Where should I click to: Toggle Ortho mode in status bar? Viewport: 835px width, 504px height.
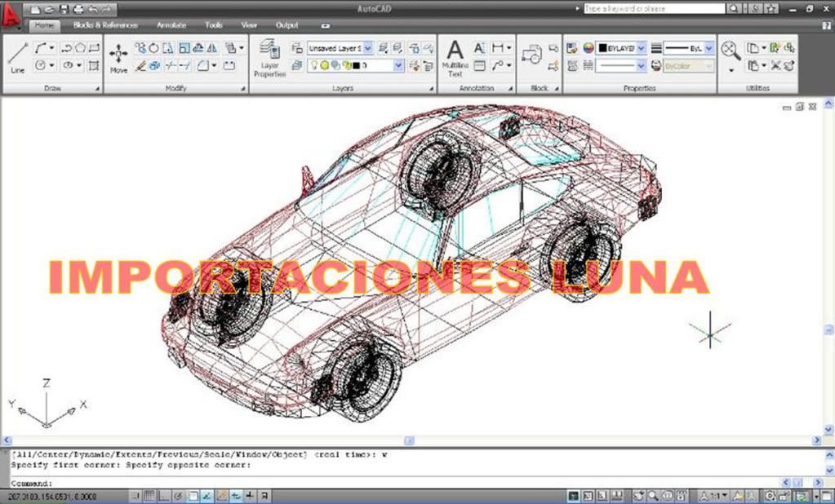[164, 497]
